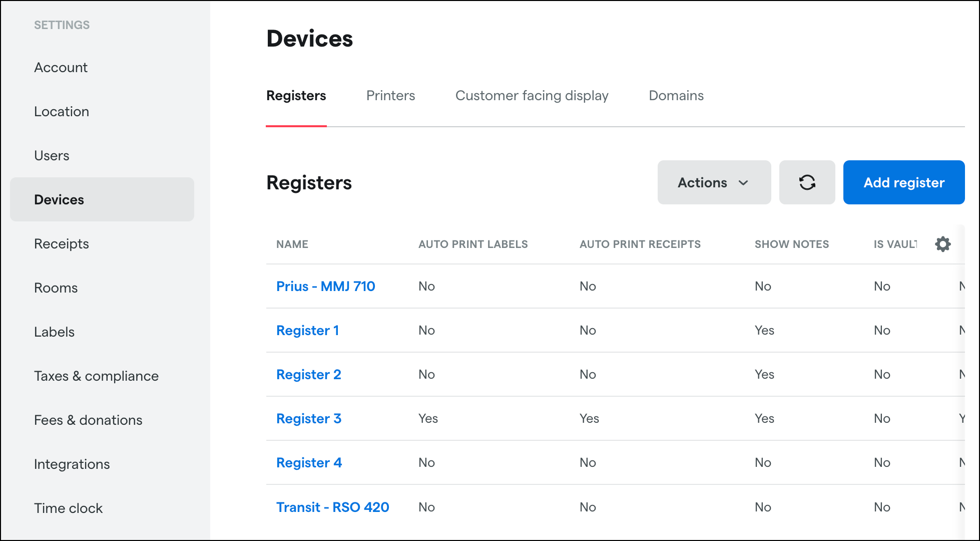This screenshot has width=980, height=541.
Task: Navigate to Users settings
Action: click(52, 156)
